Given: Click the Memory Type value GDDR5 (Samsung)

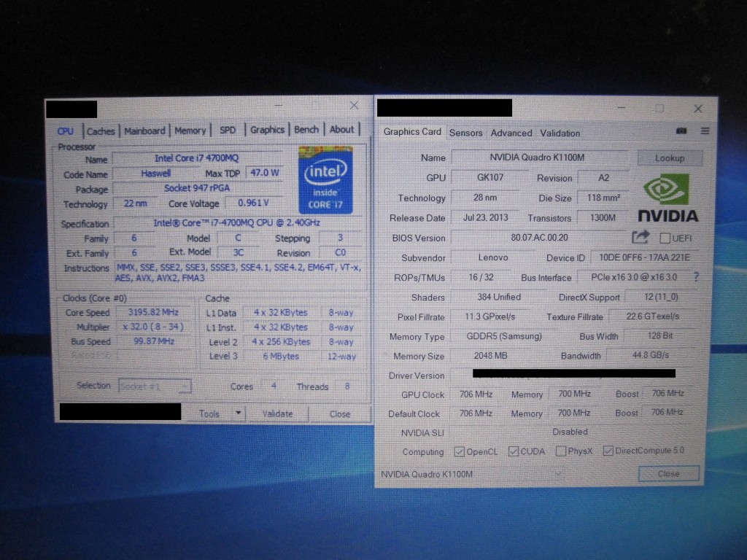Looking at the screenshot, I should tap(504, 336).
